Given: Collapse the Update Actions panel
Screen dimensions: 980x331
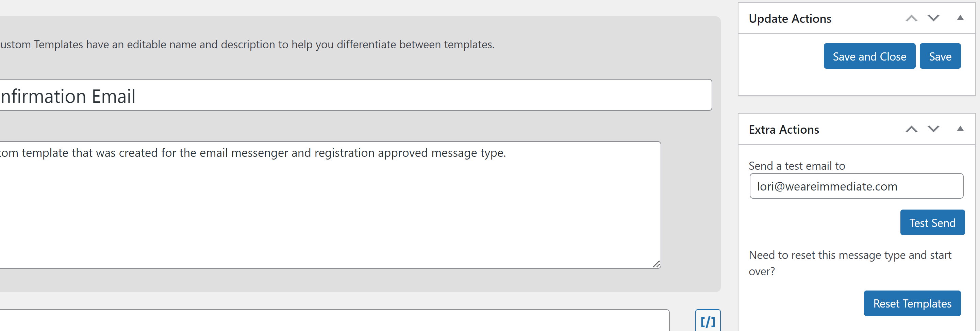Looking at the screenshot, I should (x=960, y=18).
